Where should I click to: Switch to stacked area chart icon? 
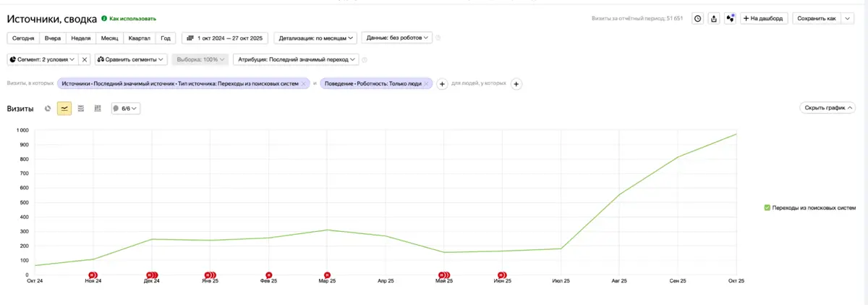coord(81,109)
